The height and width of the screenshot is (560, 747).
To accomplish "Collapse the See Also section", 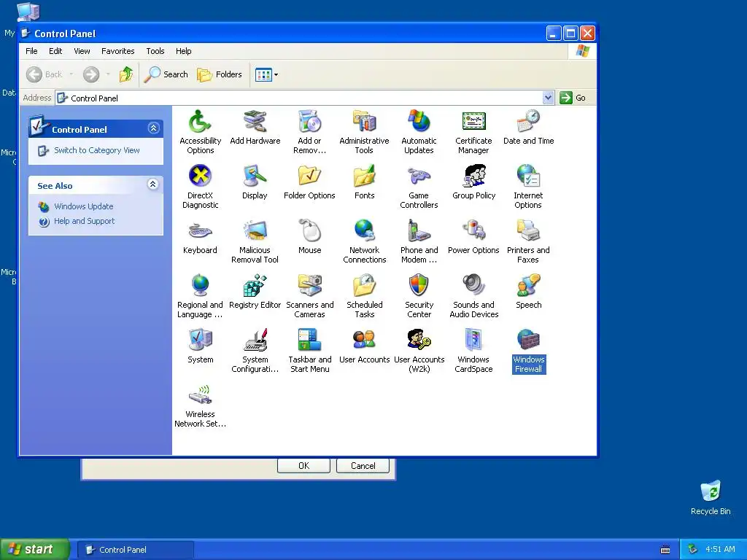I will (x=153, y=184).
